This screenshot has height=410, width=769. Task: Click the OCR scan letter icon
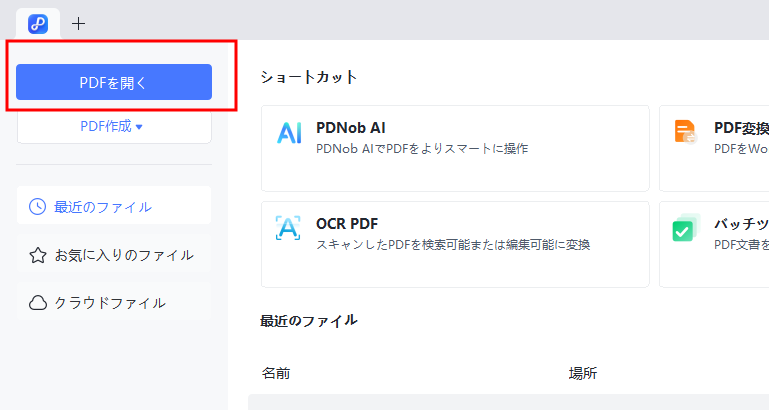pos(288,228)
